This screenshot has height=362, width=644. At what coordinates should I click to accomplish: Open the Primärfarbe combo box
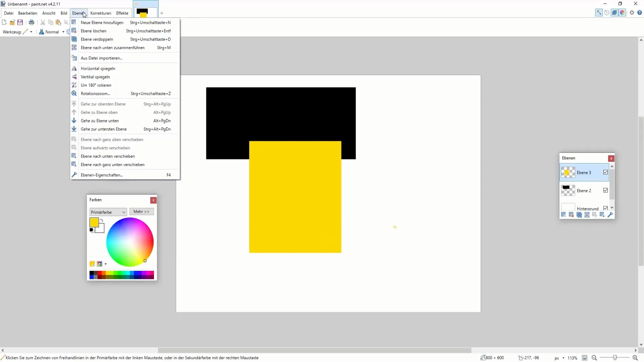click(x=108, y=212)
